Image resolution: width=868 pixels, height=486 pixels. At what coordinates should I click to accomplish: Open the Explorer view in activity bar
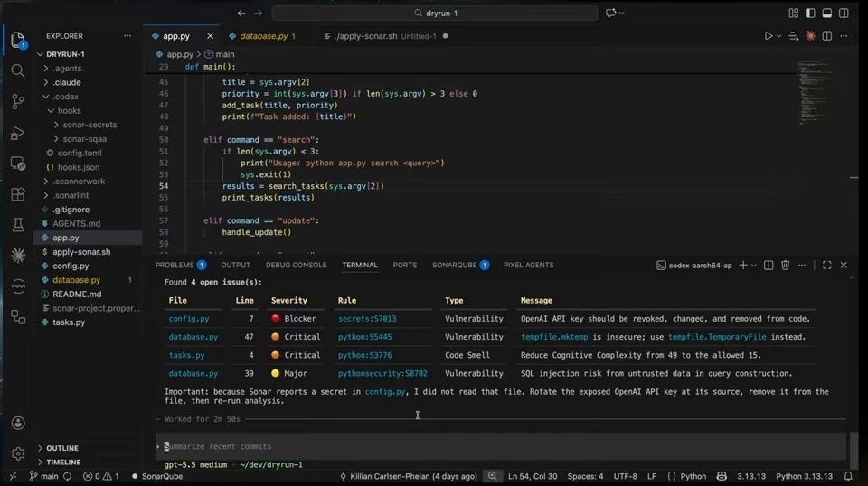[x=18, y=40]
